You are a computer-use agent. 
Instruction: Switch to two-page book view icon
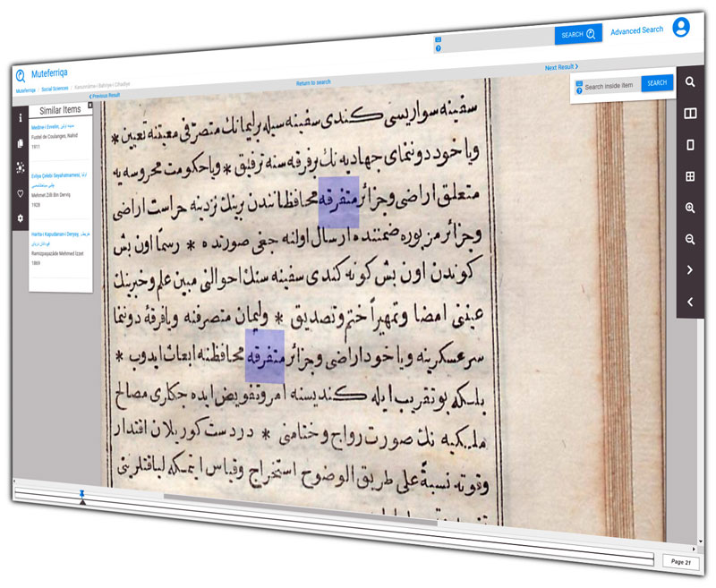tap(690, 114)
